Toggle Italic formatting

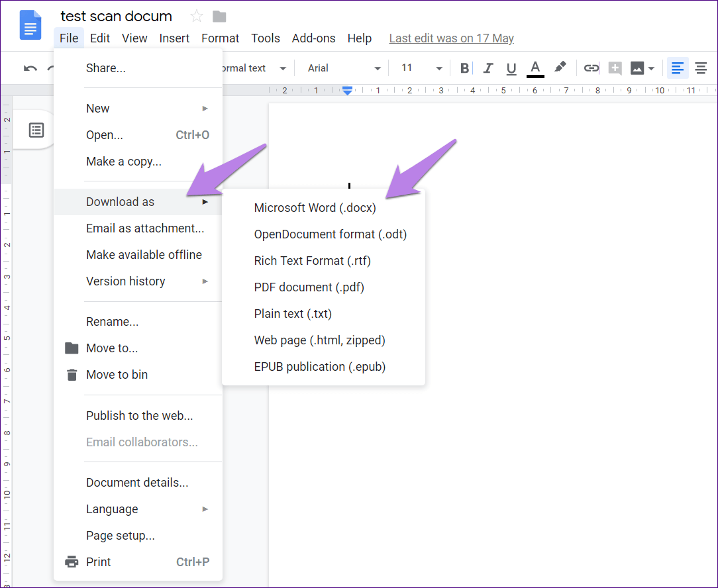click(x=488, y=68)
